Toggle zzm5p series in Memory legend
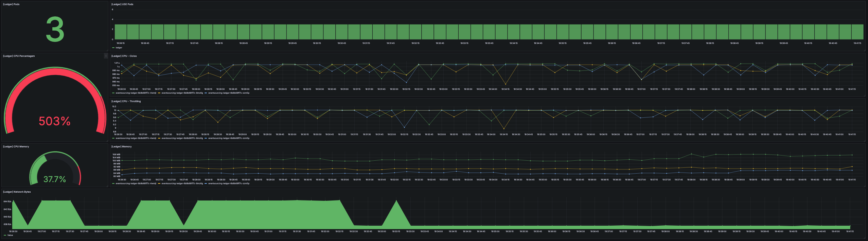The image size is (868, 241). 229,183
